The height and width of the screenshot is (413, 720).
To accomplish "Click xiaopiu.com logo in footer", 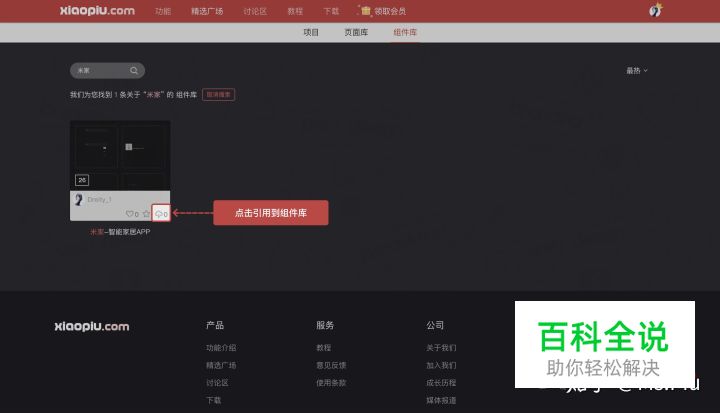I will (92, 327).
